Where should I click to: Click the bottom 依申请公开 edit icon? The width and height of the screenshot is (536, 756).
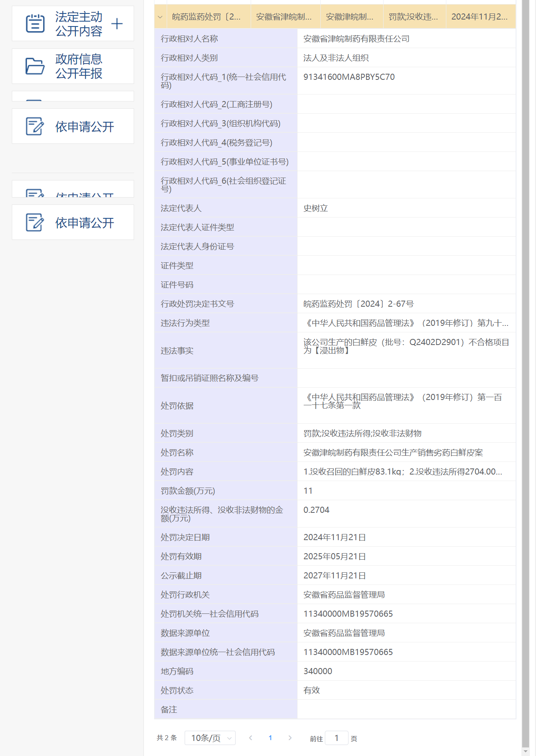[35, 222]
